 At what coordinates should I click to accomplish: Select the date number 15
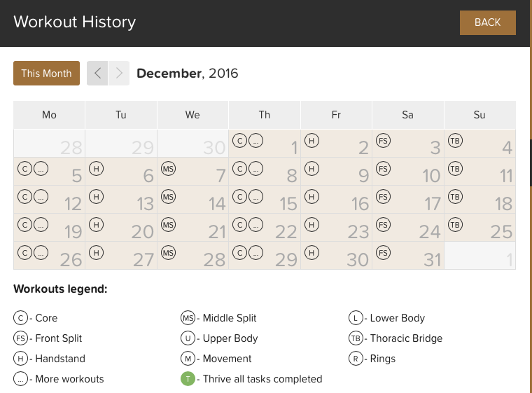tap(288, 204)
